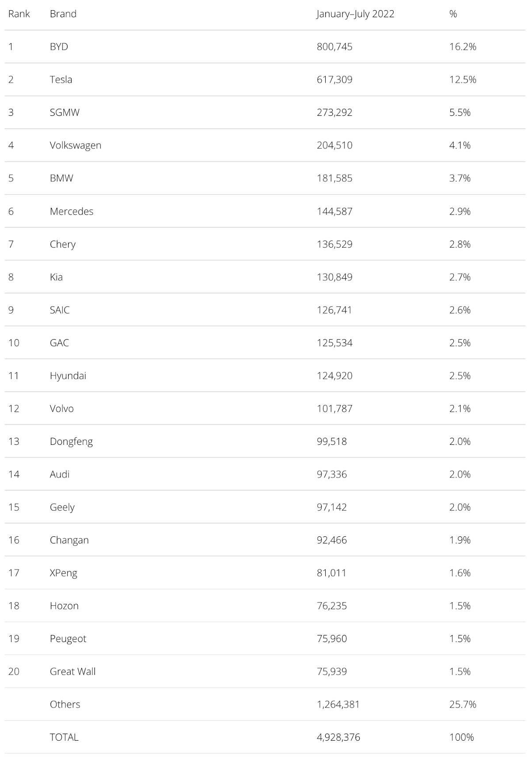
Task: Select the Hyundai brand entry
Action: (68, 375)
